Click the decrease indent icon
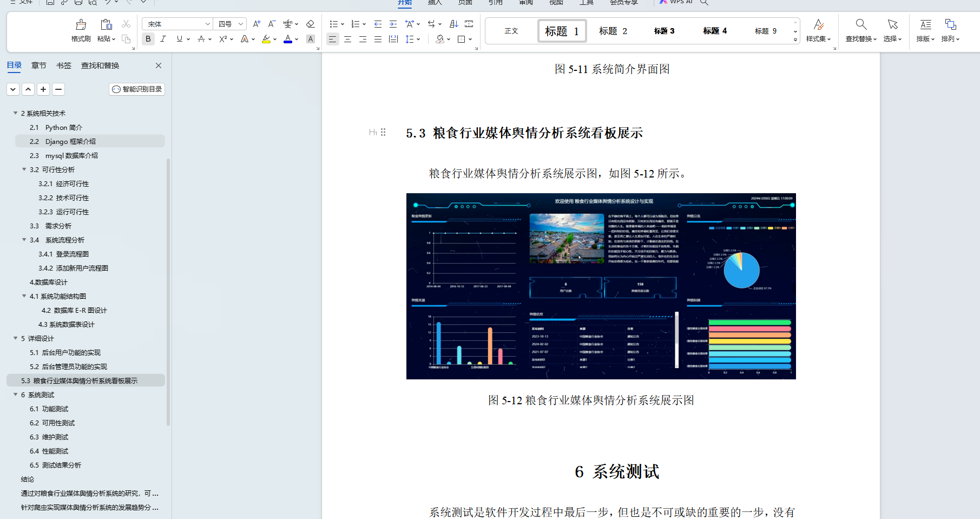980x519 pixels. click(378, 24)
